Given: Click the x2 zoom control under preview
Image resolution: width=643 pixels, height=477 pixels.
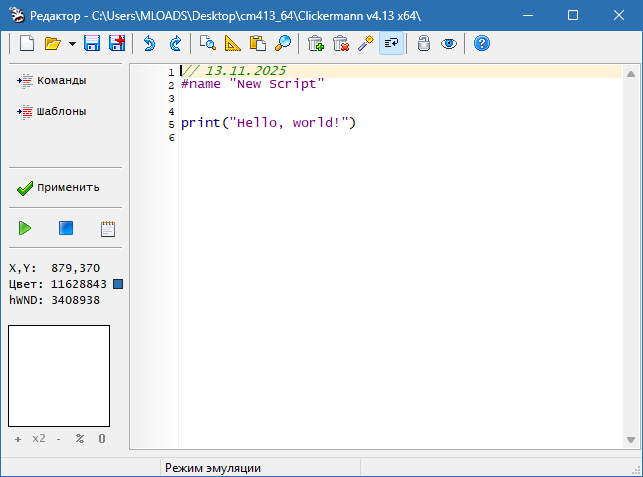Looking at the screenshot, I should click(39, 439).
